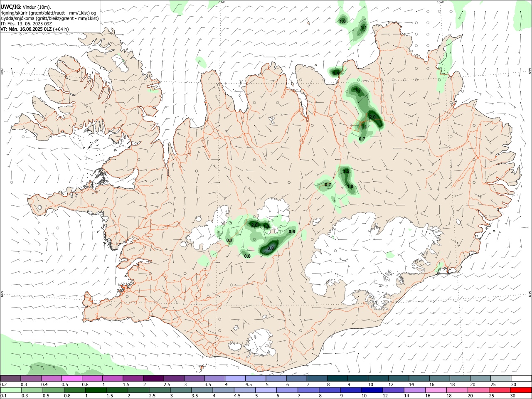The width and height of the screenshot is (532, 399).
Task: Click the 0.7 value left of 1.2
Action: (328, 185)
